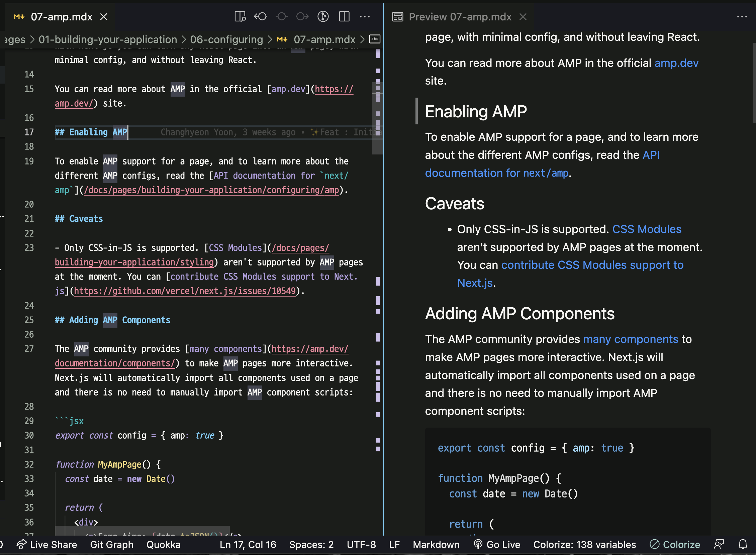Click the CSS Modules preview link
The height and width of the screenshot is (555, 756).
647,229
